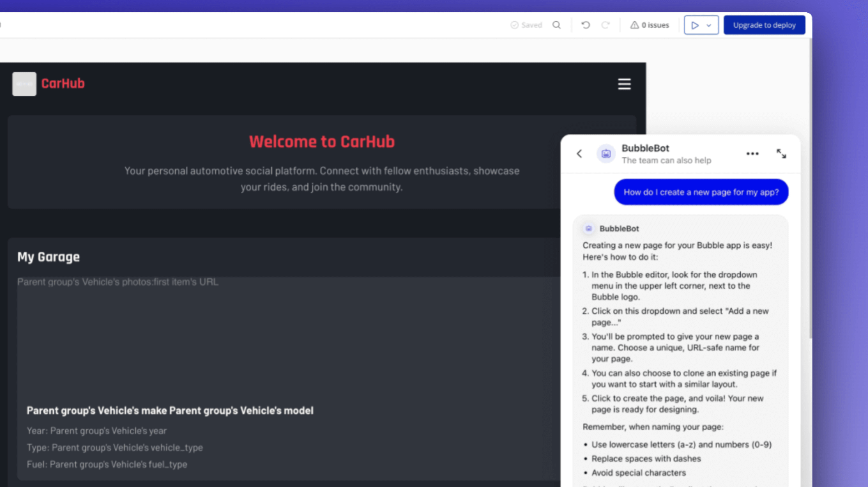Viewport: 868px width, 487px height.
Task: Click the grey CarHub logo placeholder image
Action: (24, 84)
